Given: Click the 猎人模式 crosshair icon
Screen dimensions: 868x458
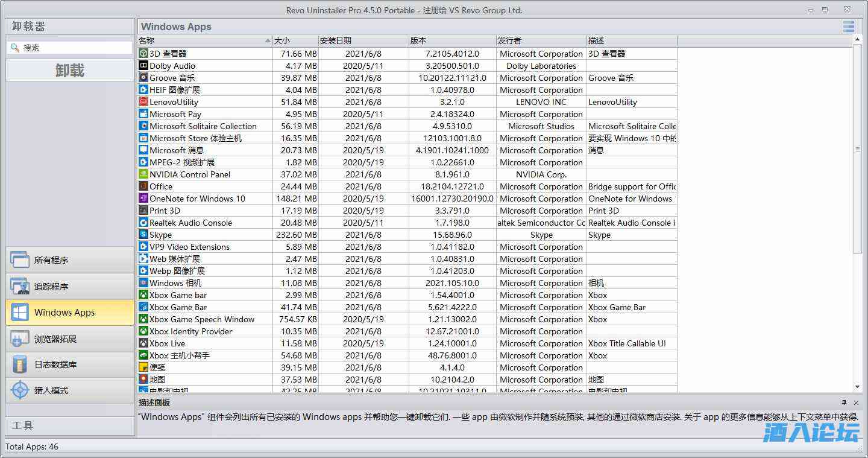Looking at the screenshot, I should pos(20,390).
